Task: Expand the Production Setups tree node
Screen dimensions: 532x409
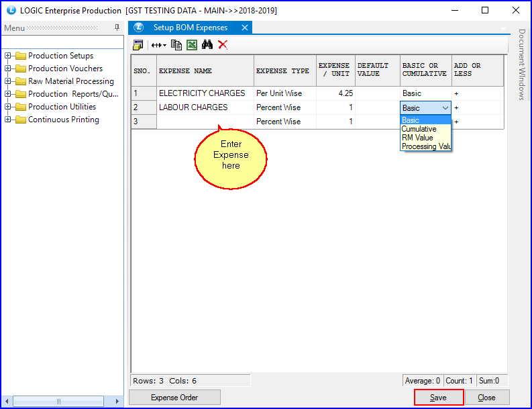Action: tap(7, 55)
